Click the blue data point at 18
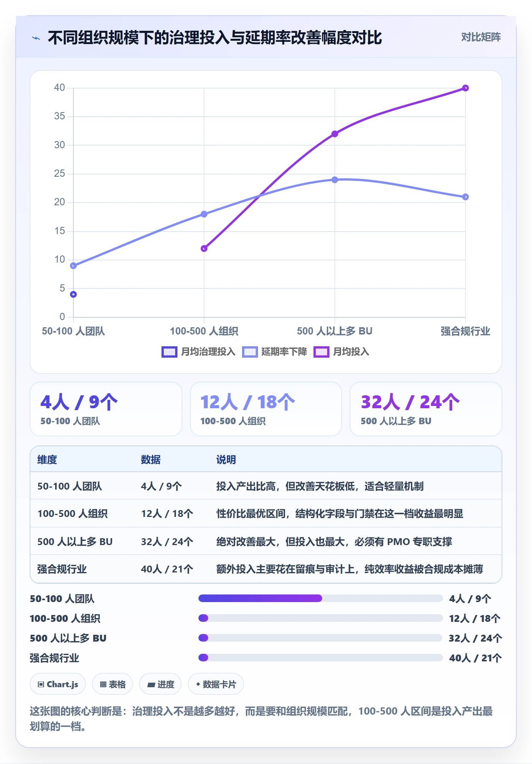 point(204,214)
